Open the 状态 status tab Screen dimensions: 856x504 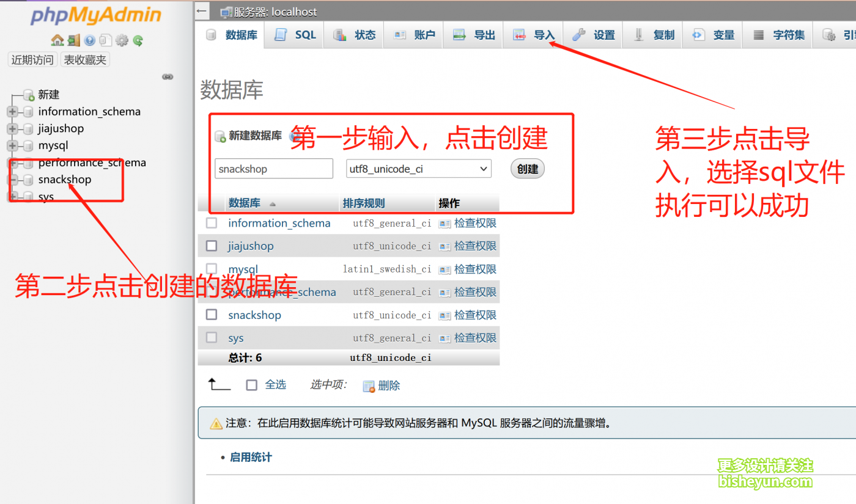pos(355,35)
